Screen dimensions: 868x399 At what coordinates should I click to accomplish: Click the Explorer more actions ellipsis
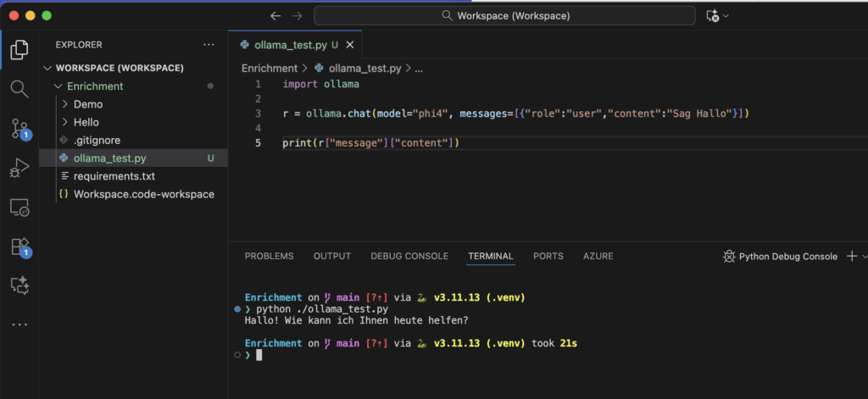(x=209, y=45)
